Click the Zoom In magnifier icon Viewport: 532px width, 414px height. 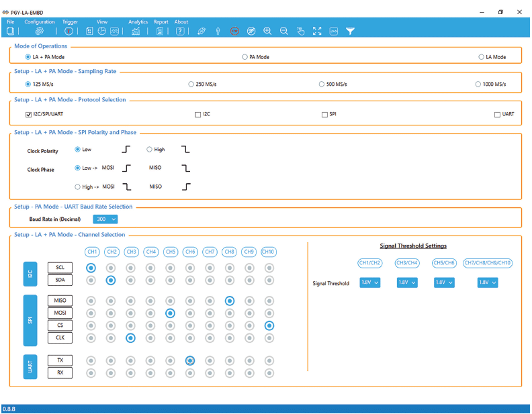click(x=267, y=31)
